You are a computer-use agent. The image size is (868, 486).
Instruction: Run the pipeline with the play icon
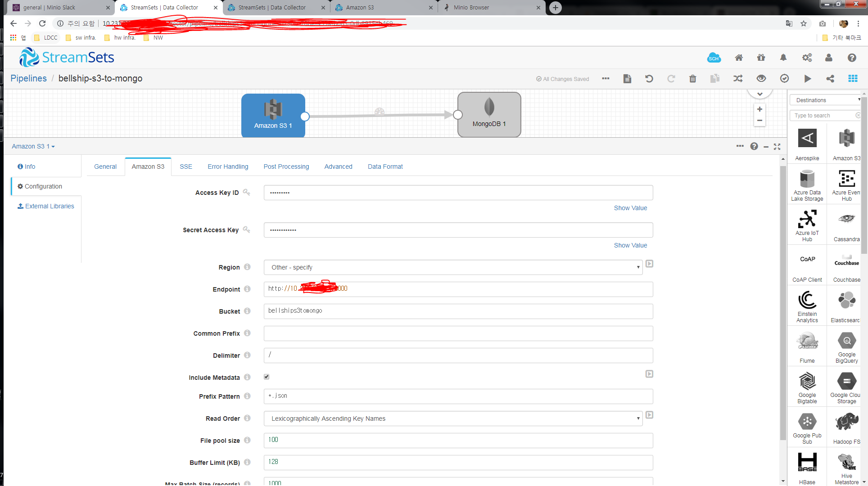[x=808, y=78]
